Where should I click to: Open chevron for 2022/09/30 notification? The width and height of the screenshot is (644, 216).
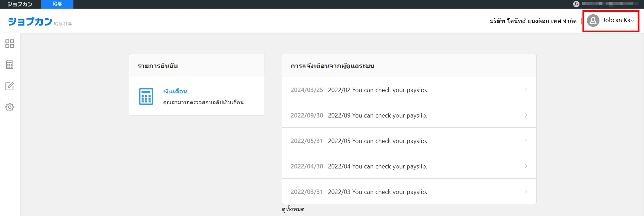(526, 115)
